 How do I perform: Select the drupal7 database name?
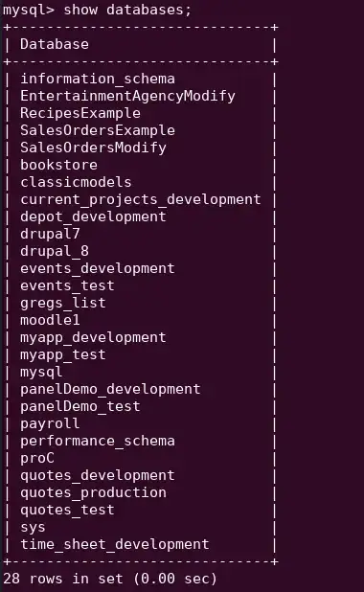(50, 234)
